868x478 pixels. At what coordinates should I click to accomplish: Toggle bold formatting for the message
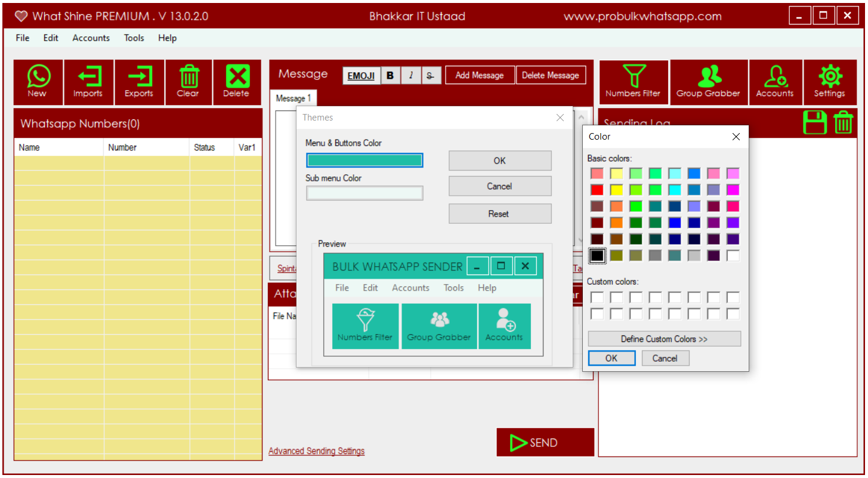click(x=390, y=75)
